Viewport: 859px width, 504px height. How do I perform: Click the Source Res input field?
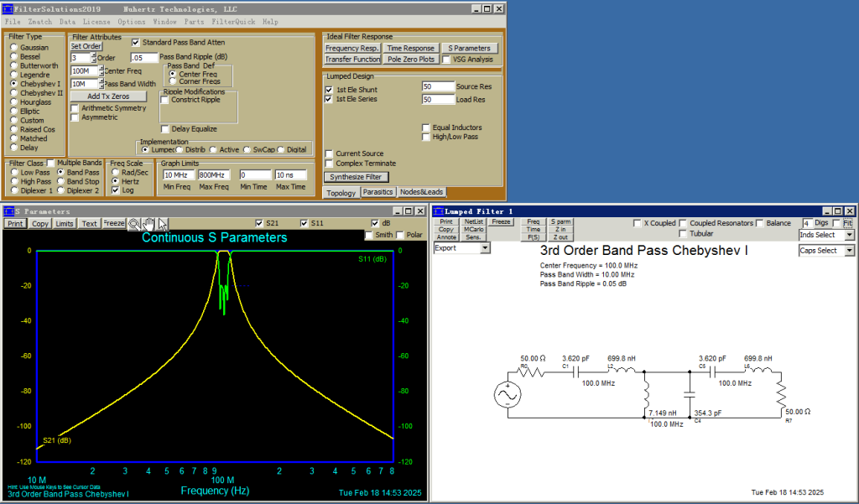(438, 86)
